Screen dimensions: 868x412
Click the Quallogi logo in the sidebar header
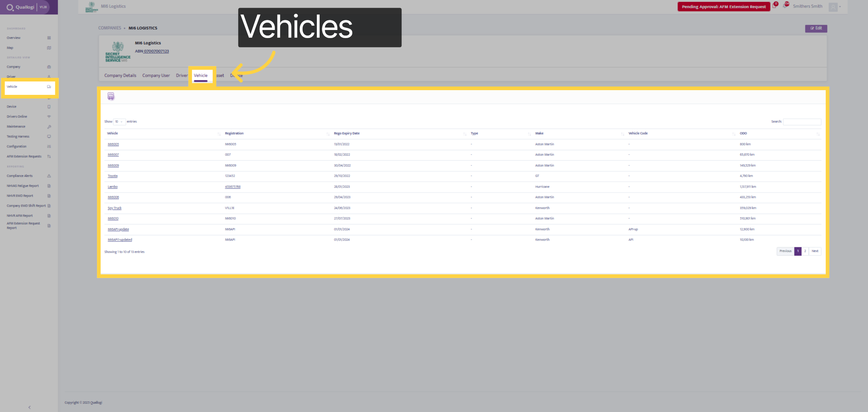(20, 7)
